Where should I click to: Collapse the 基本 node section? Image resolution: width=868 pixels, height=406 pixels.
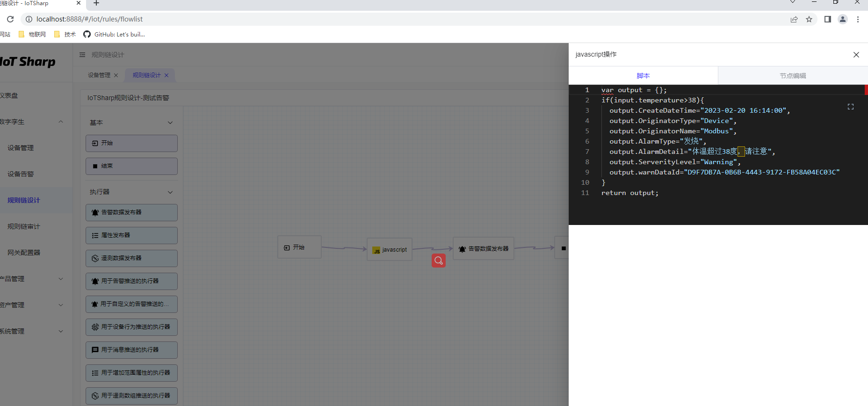[170, 123]
